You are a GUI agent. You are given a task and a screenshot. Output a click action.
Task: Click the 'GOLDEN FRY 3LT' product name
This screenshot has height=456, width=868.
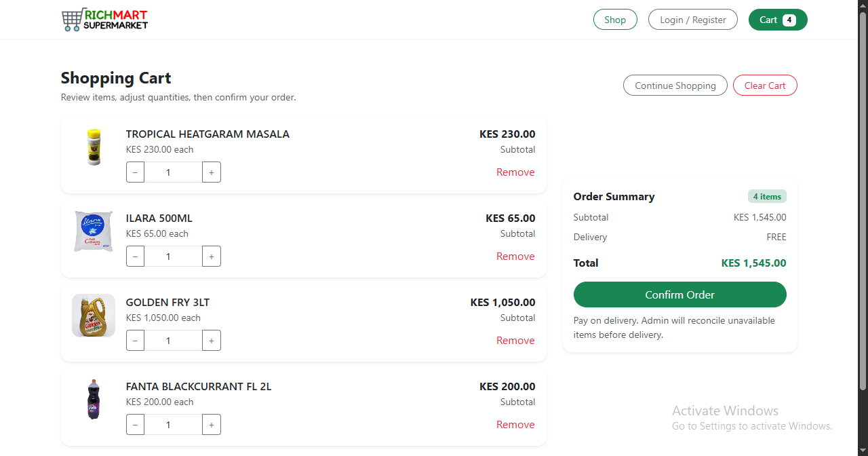coord(167,303)
